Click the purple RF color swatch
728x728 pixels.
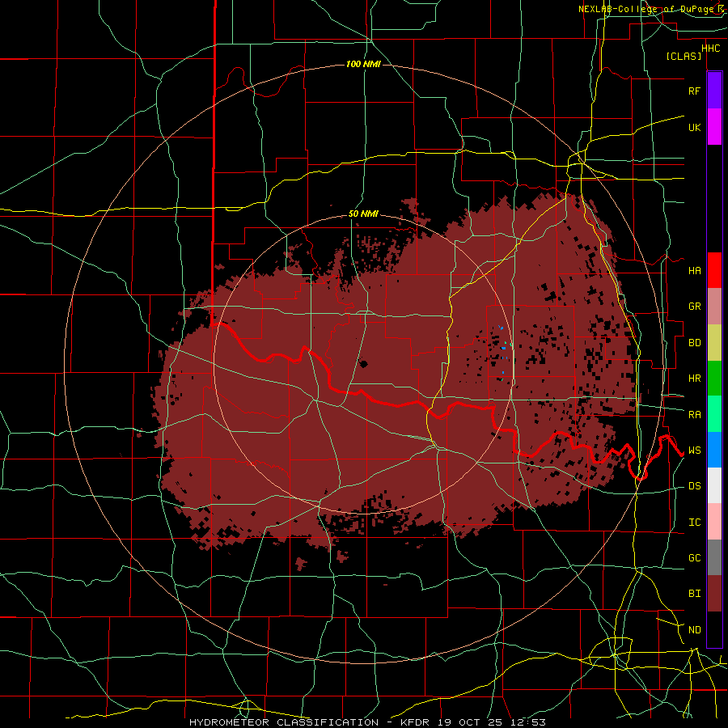pos(714,91)
